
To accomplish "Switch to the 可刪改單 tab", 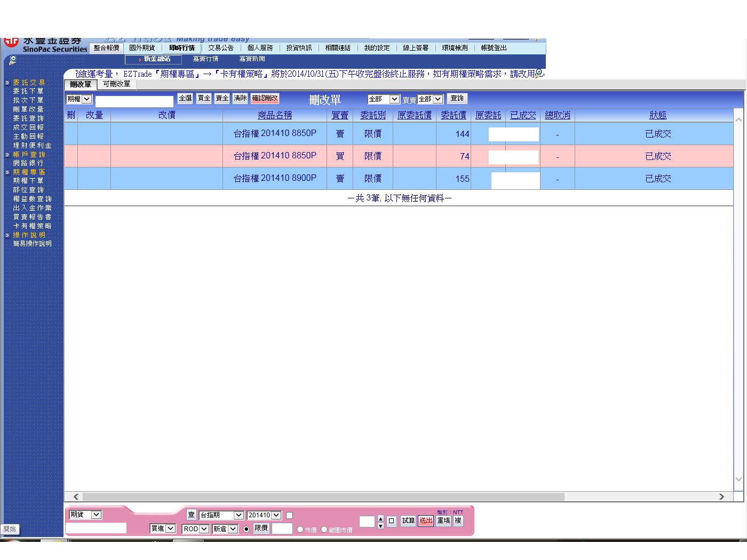I will (x=116, y=84).
